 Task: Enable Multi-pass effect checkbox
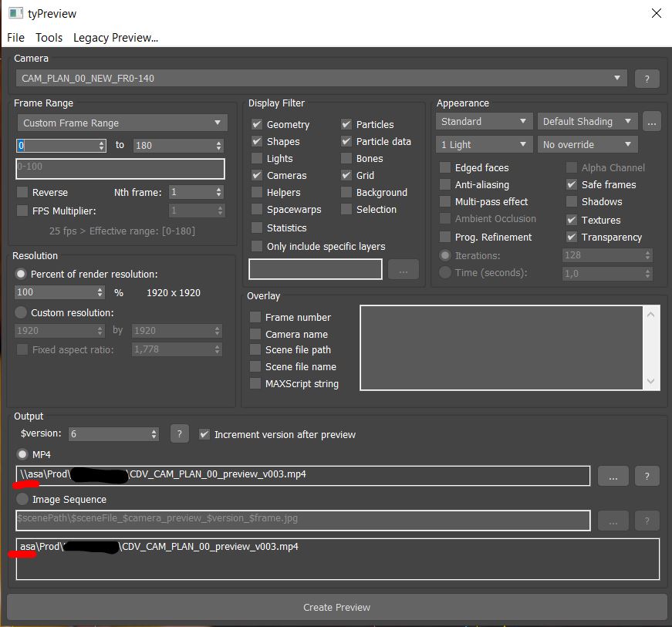445,201
